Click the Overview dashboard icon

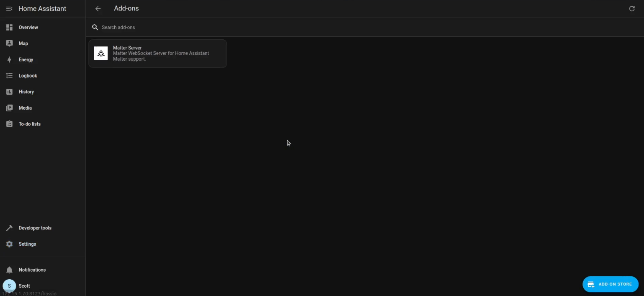(x=9, y=27)
